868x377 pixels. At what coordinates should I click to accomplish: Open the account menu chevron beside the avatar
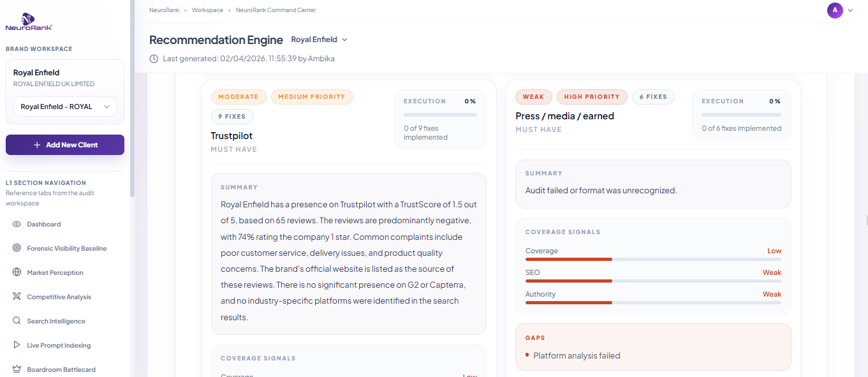pyautogui.click(x=850, y=10)
